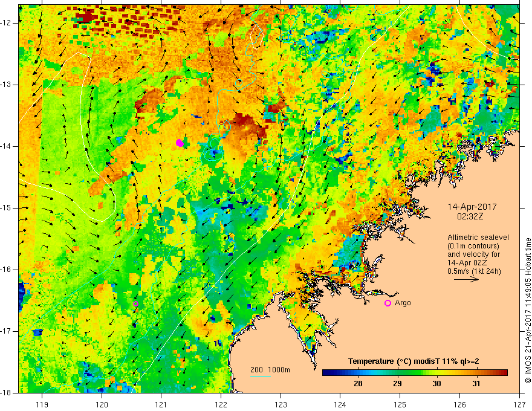Click the longitude label '119'
Screen dimensions: 532x411
click(x=42, y=404)
